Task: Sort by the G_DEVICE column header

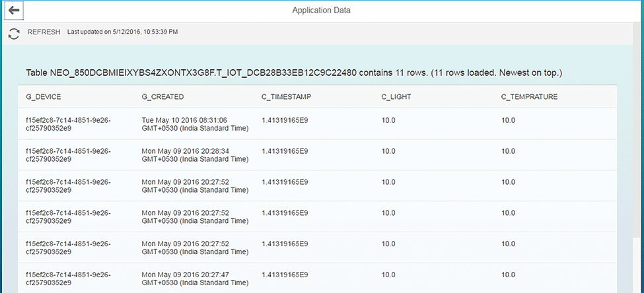Action: pos(44,97)
